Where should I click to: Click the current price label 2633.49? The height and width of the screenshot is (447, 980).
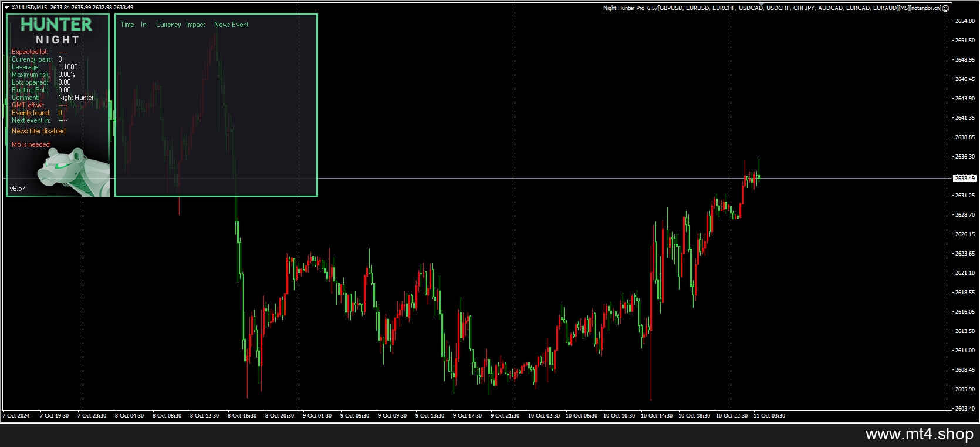click(x=965, y=178)
